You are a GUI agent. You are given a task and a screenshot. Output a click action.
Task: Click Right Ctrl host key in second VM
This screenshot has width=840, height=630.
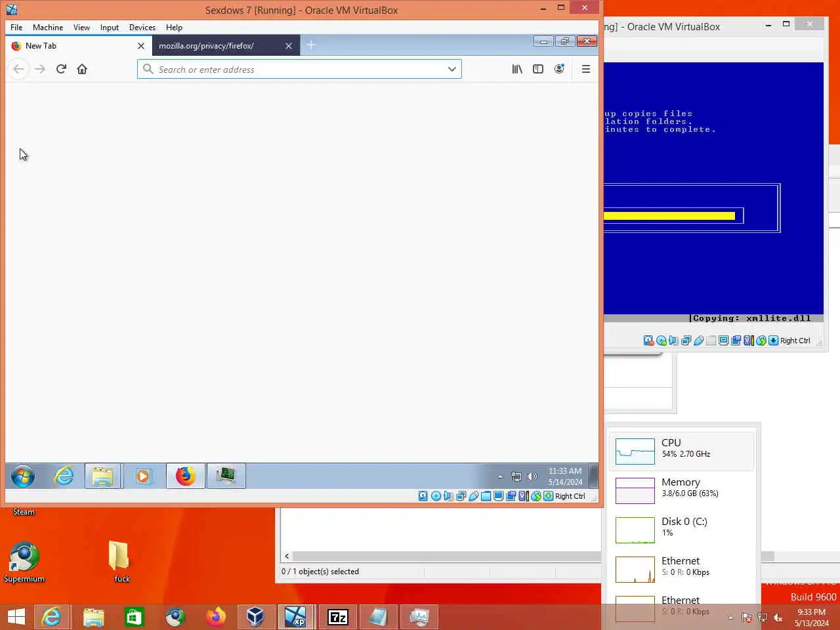(795, 341)
